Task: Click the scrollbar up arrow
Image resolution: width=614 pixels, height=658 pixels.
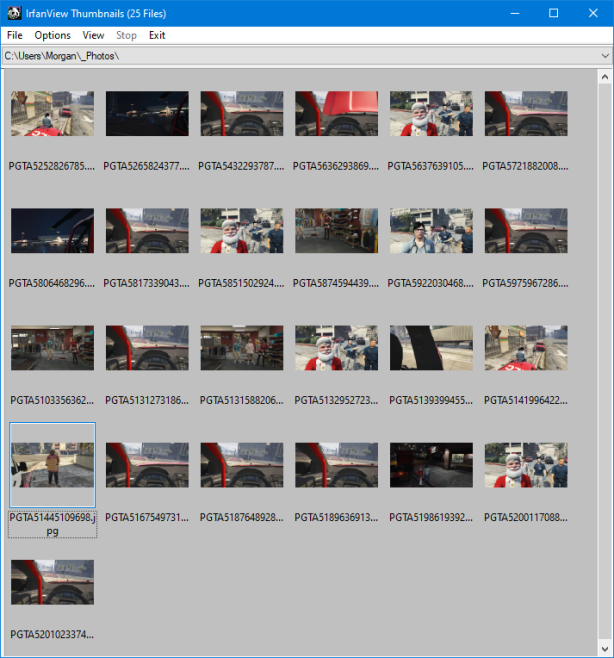Action: click(x=604, y=77)
